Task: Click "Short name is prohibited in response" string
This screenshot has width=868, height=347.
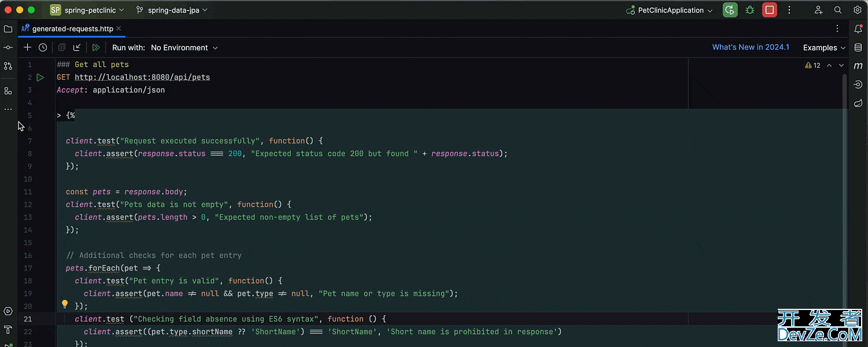Action: (x=472, y=331)
